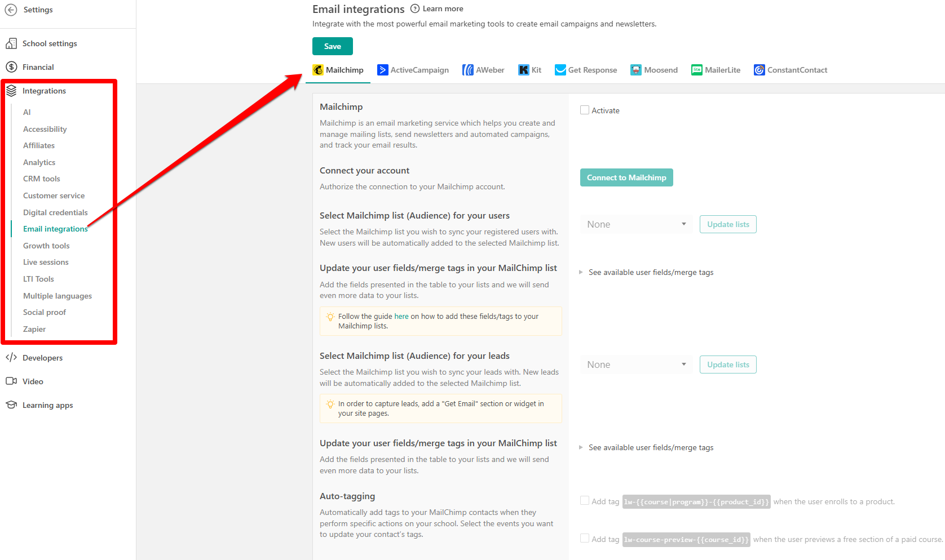The height and width of the screenshot is (560, 945).
Task: Go to Affiliates in sidebar
Action: tap(39, 145)
